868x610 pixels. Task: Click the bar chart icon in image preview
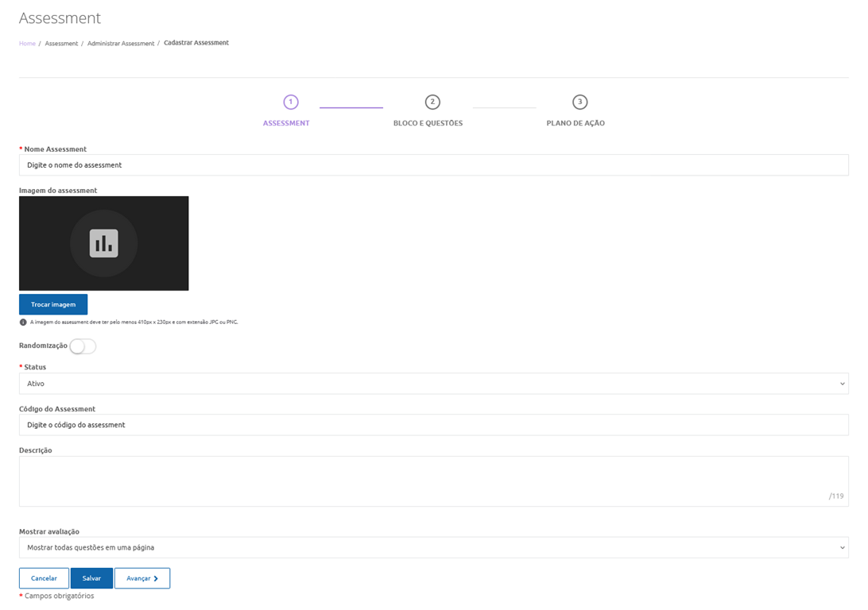point(104,243)
